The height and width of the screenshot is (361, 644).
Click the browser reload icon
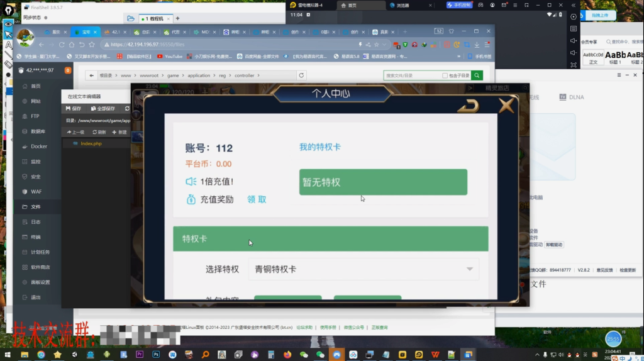tap(62, 45)
